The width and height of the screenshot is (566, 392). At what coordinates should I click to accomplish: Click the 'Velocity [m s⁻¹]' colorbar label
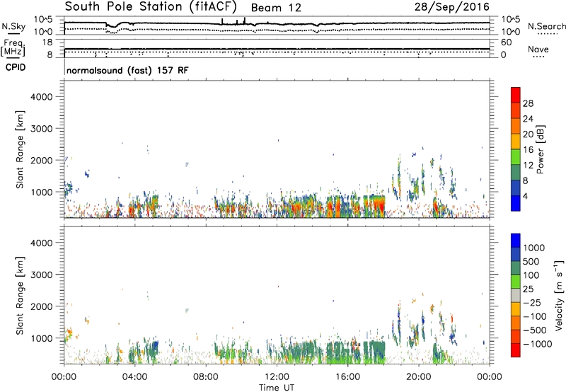click(x=559, y=295)
